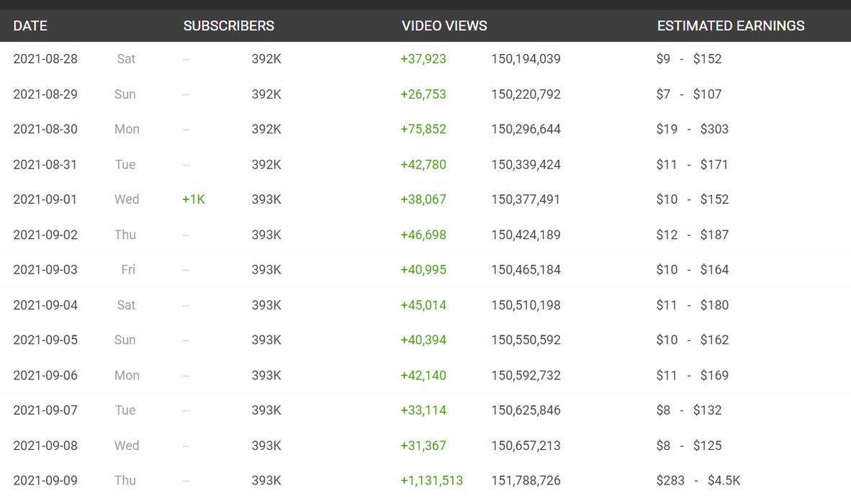Click the 151,788,726 total views value
Viewport: 851px width, 504px height.
[526, 480]
